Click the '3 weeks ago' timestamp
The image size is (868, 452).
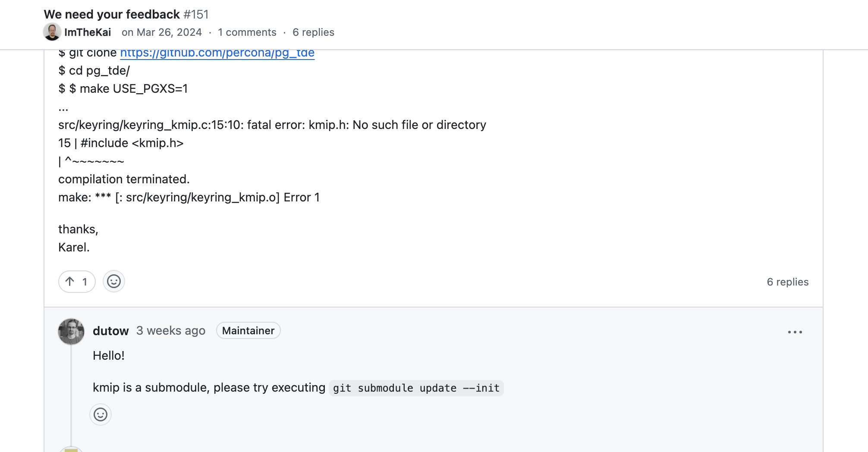click(x=171, y=331)
